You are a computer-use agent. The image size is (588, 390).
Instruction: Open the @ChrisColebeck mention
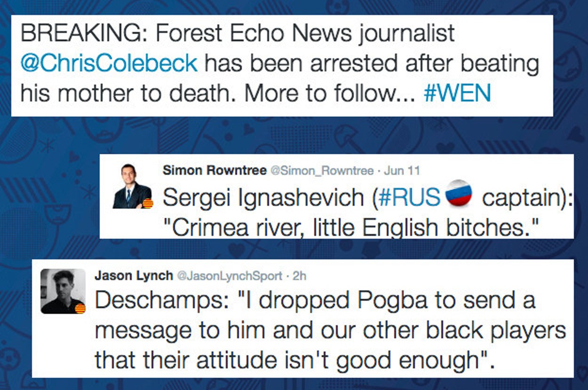(109, 63)
